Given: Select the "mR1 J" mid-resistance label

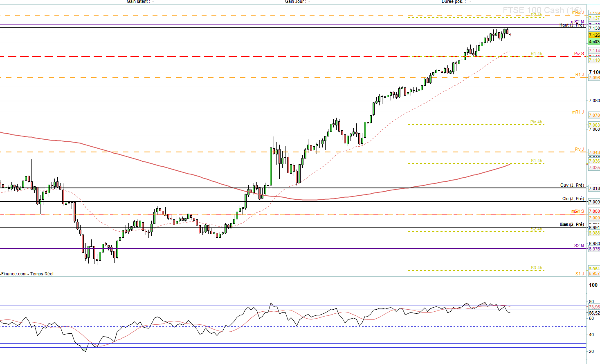Looking at the screenshot, I should (578, 112).
